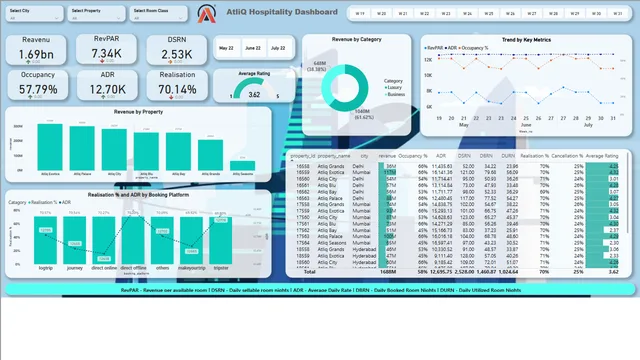This screenshot has width=640, height=360.
Task: Select week W 19 slicer
Action: coord(360,13)
